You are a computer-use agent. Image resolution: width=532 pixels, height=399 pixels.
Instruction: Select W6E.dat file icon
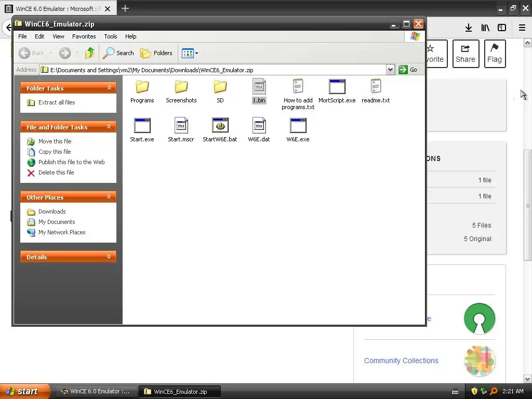(x=259, y=126)
